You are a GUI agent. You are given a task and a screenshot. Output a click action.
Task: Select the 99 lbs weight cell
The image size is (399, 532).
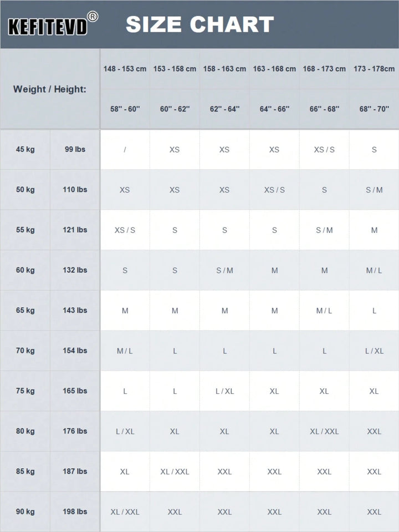[x=75, y=149]
